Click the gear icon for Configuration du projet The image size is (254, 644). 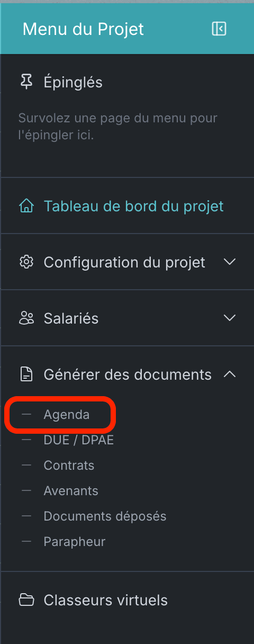(26, 262)
